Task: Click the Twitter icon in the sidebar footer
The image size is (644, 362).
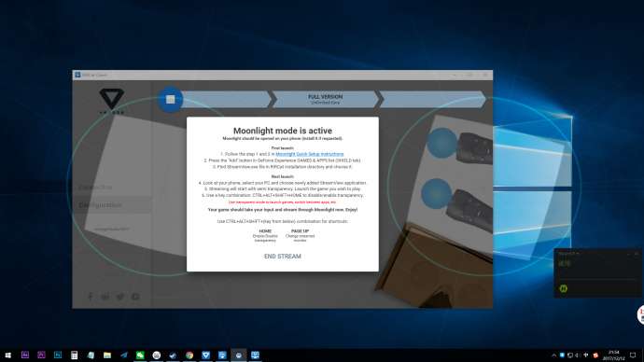Action: [x=119, y=297]
